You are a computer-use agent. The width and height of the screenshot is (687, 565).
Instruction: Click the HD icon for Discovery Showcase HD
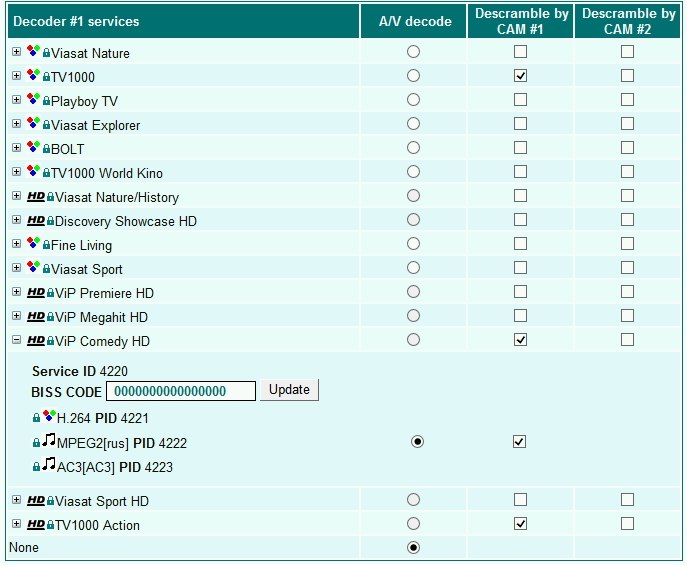coord(36,220)
